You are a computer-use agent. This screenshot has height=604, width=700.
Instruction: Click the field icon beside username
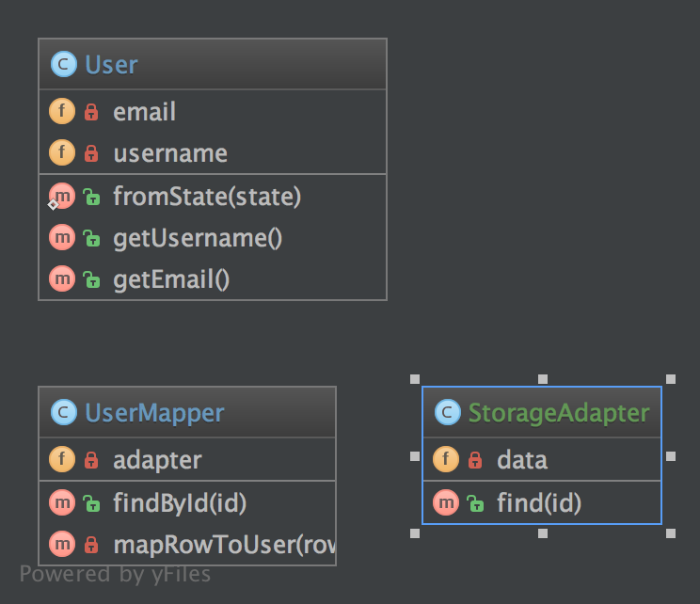pos(62,153)
